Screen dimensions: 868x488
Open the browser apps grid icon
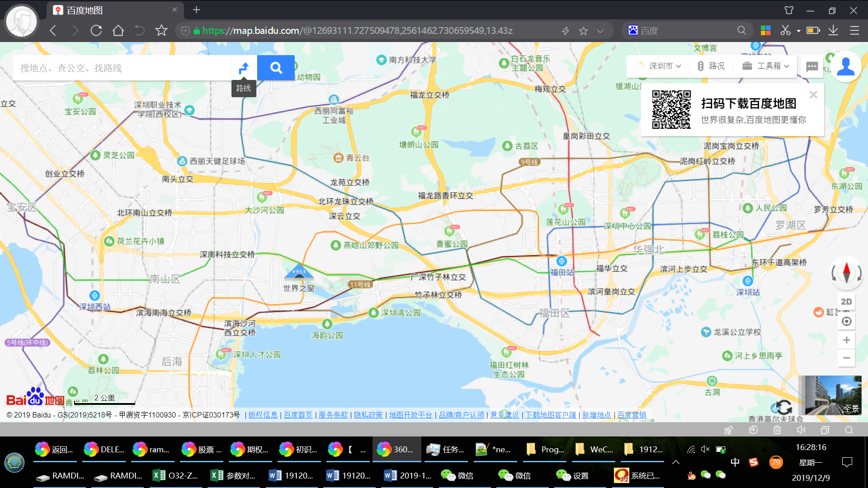tap(765, 30)
